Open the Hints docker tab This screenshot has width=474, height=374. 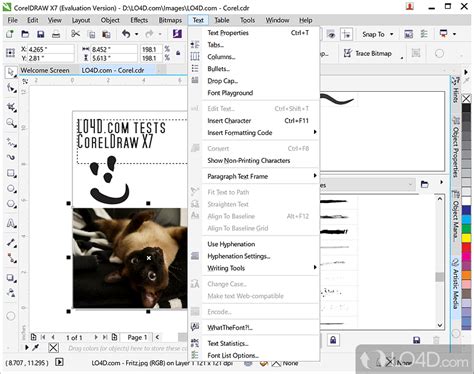pos(455,90)
